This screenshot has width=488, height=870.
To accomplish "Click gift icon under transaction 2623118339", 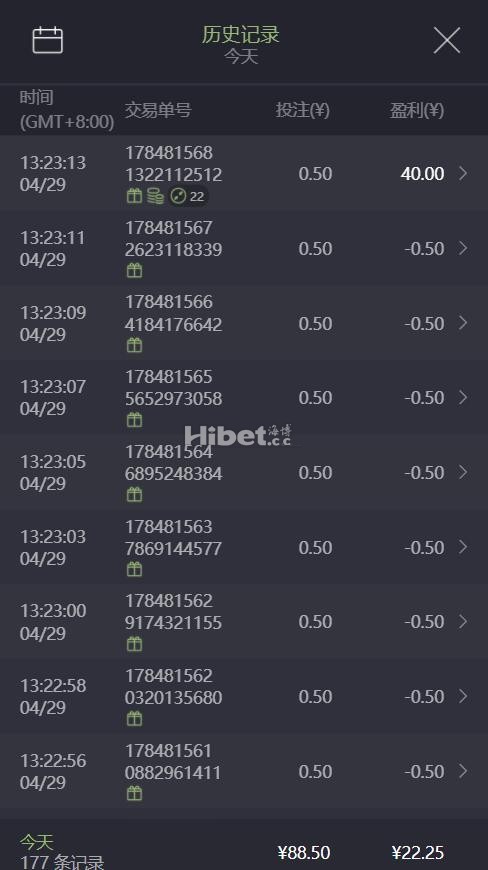I will coord(134,271).
